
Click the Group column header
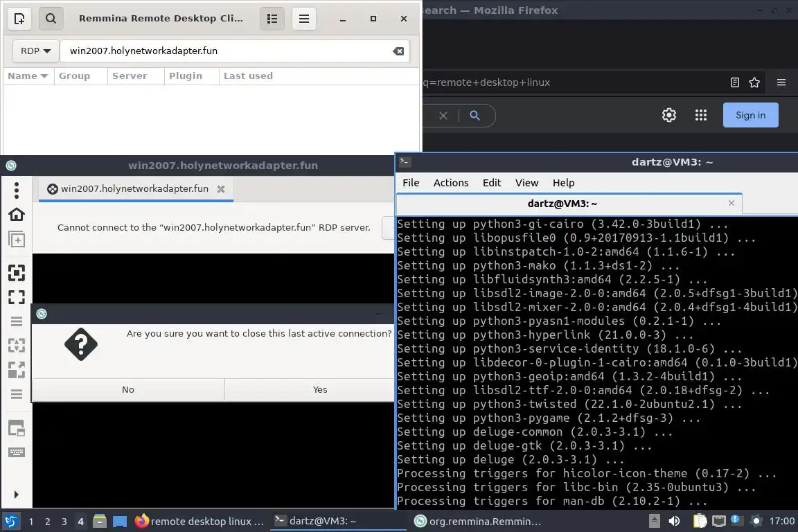coord(80,76)
